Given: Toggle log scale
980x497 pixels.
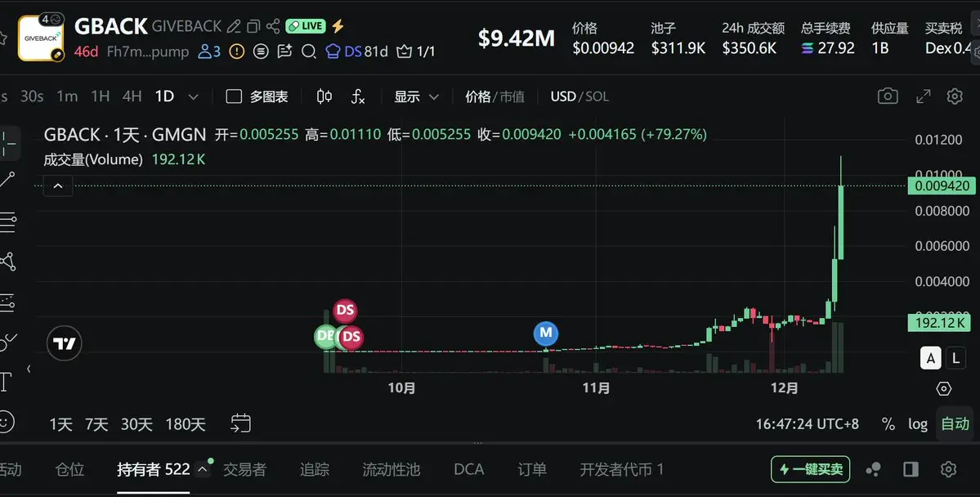Looking at the screenshot, I should pyautogui.click(x=918, y=424).
